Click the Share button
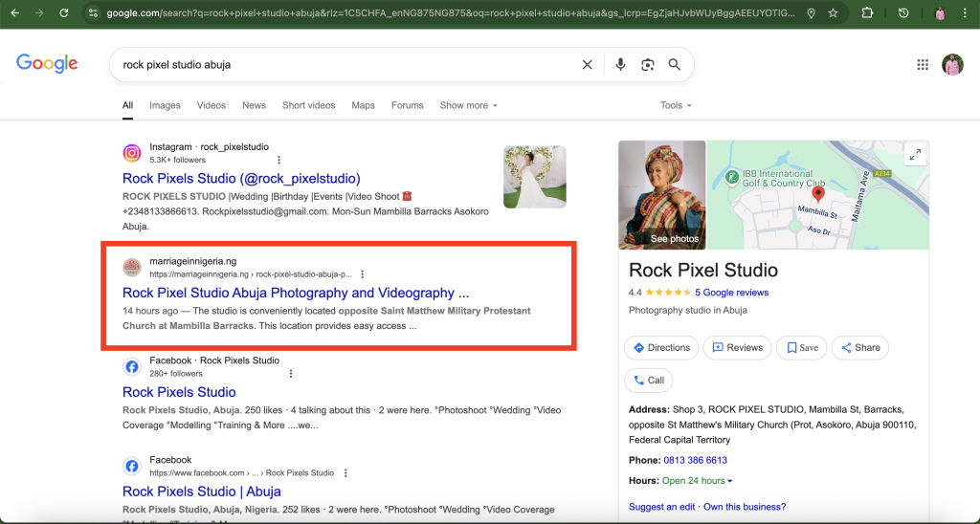Image resolution: width=980 pixels, height=524 pixels. click(x=860, y=348)
